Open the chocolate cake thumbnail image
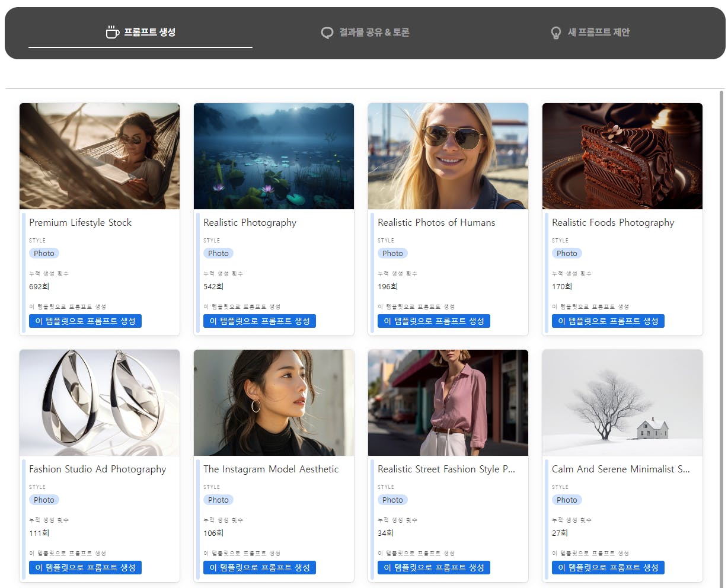 [622, 156]
